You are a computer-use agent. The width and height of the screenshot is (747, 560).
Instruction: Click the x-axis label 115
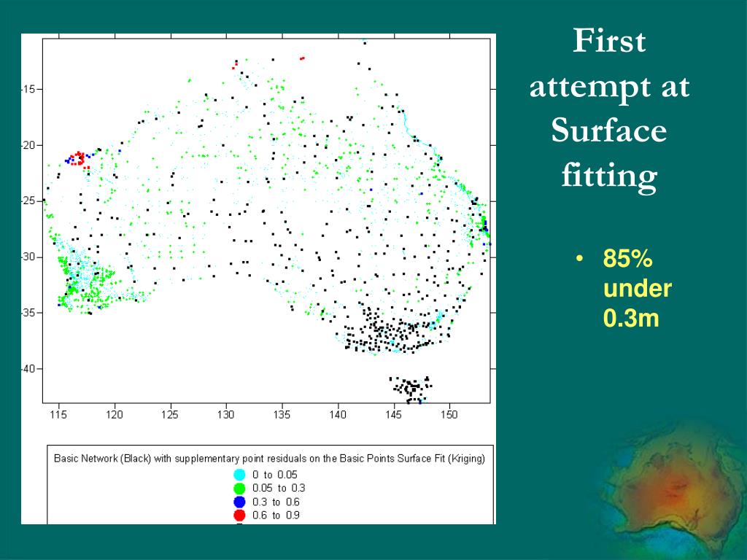point(58,414)
